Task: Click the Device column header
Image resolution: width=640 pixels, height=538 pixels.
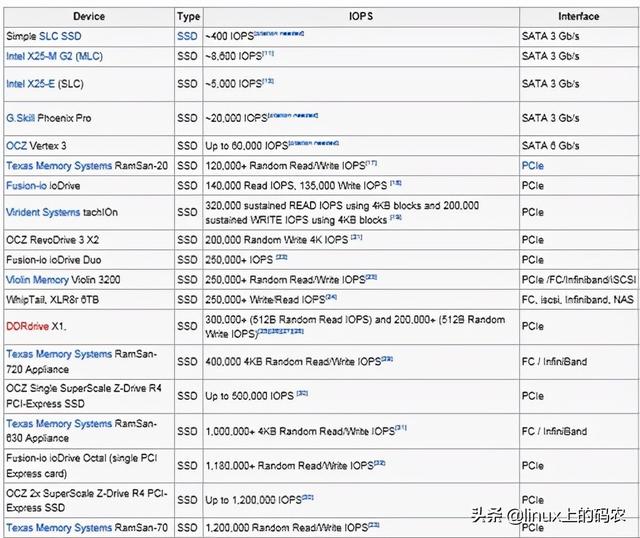Action: [89, 17]
